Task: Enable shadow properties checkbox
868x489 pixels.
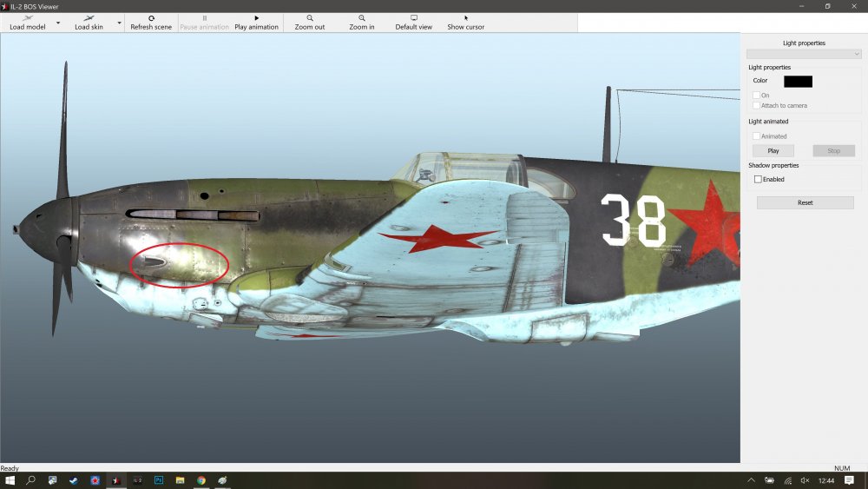Action: [x=758, y=180]
